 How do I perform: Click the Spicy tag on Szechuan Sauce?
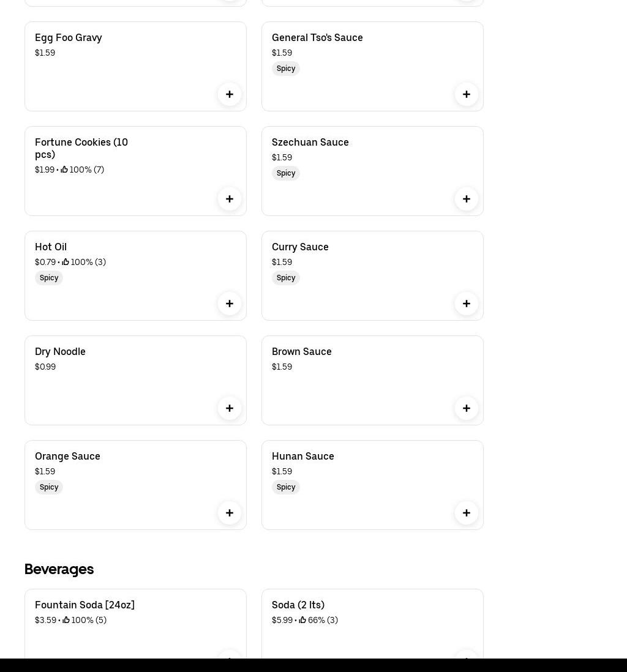pos(286,173)
